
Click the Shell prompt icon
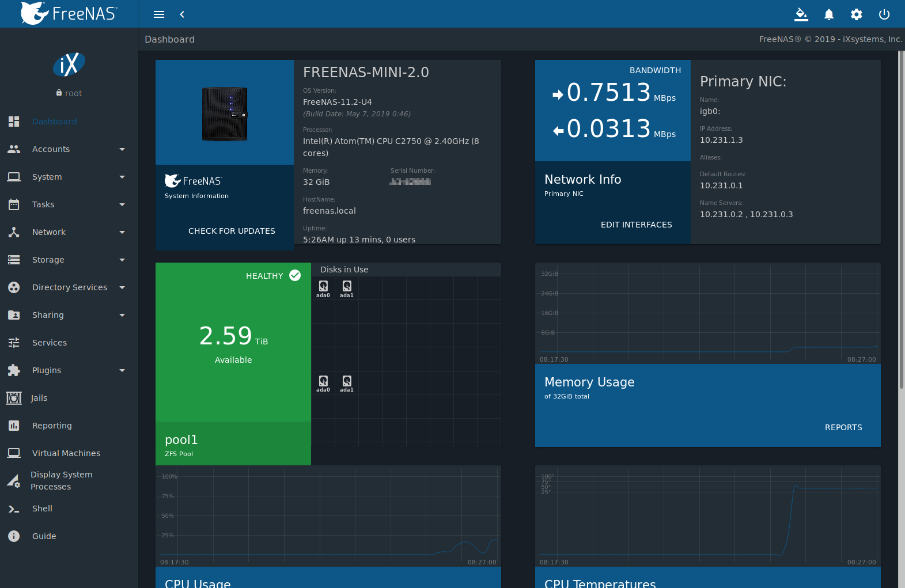coord(14,509)
